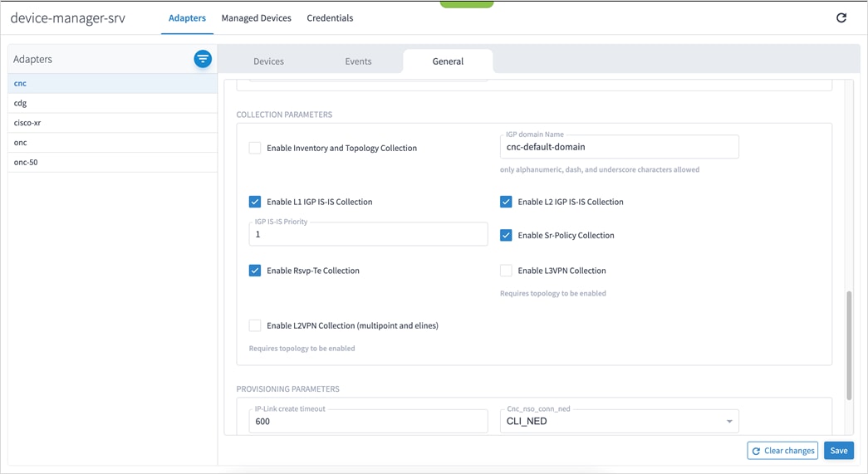Toggle Enable L2 IGP IS-IS Collection

click(x=506, y=202)
